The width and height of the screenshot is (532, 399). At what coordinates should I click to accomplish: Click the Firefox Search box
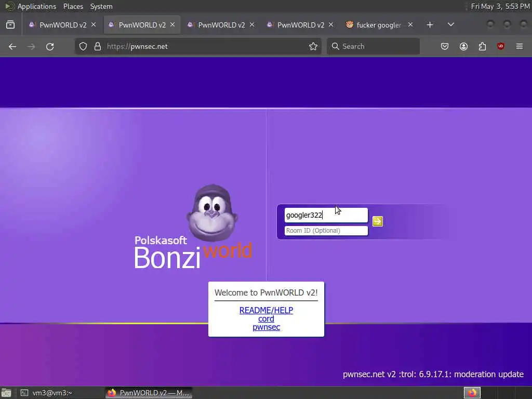(x=373, y=46)
